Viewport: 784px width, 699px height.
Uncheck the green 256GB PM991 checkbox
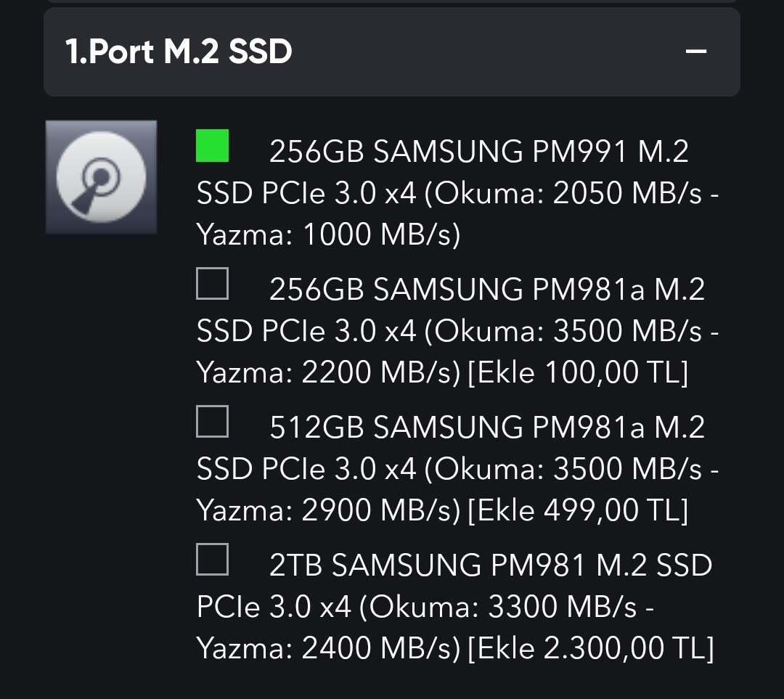(212, 146)
